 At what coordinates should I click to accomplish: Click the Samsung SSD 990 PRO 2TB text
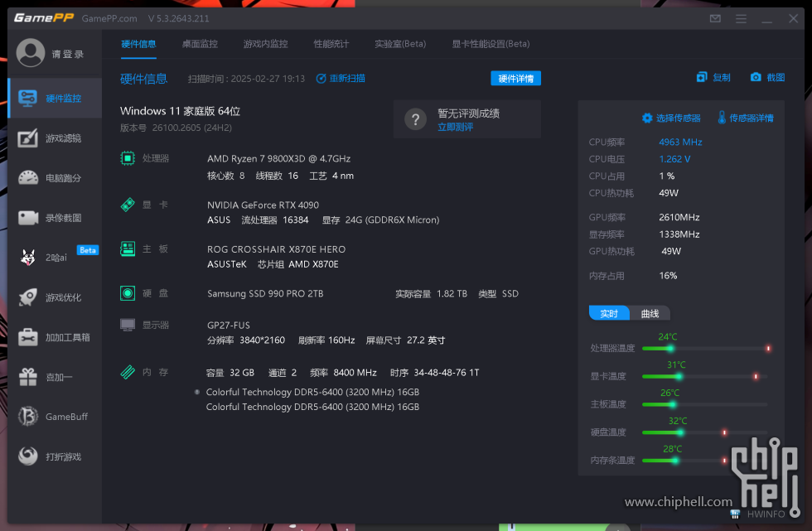pyautogui.click(x=265, y=293)
